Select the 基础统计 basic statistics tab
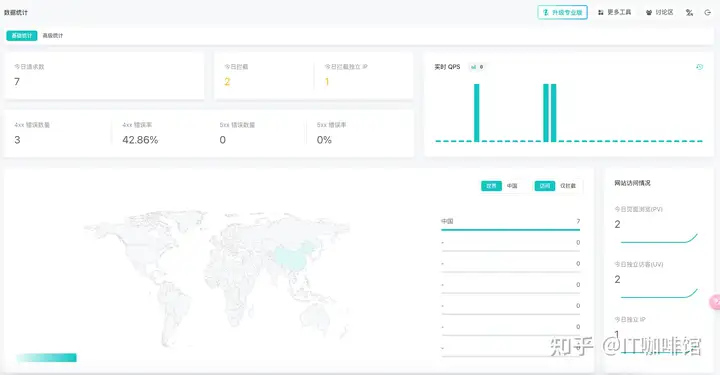720x375 pixels. pyautogui.click(x=22, y=35)
